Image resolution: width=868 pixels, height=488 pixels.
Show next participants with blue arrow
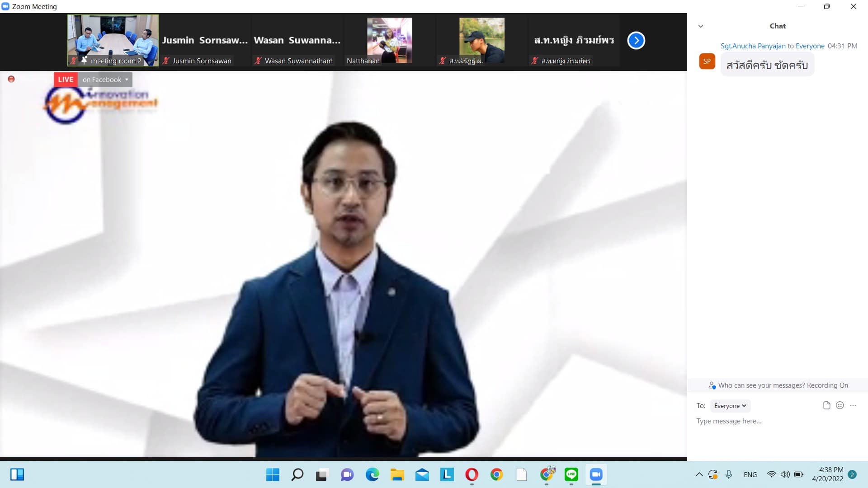click(x=636, y=41)
